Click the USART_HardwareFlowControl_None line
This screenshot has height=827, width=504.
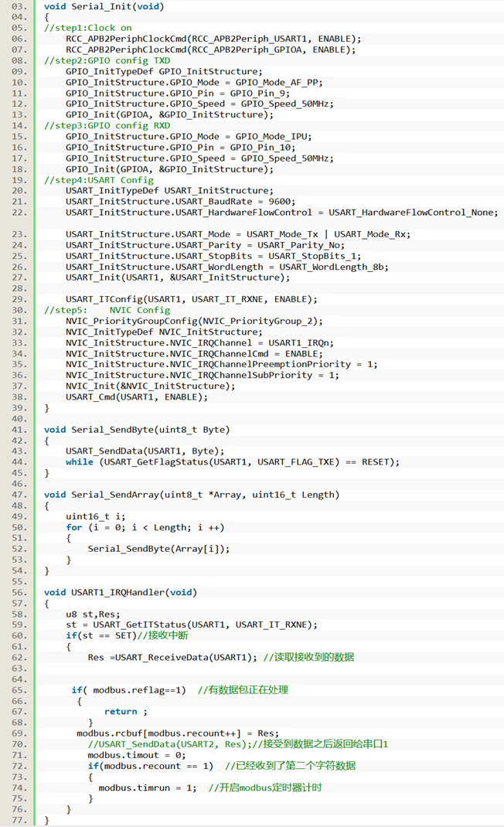(x=282, y=213)
